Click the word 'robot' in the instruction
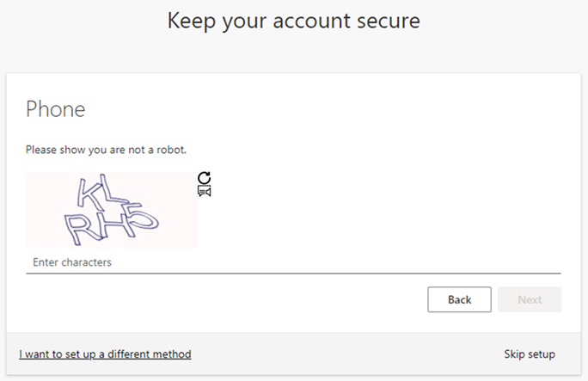The image size is (588, 381). (171, 150)
